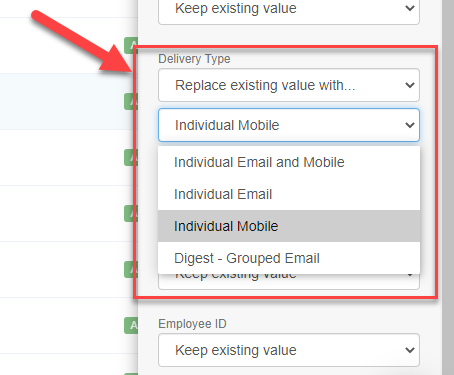Click the green A badge in the highlighted row

131,101
